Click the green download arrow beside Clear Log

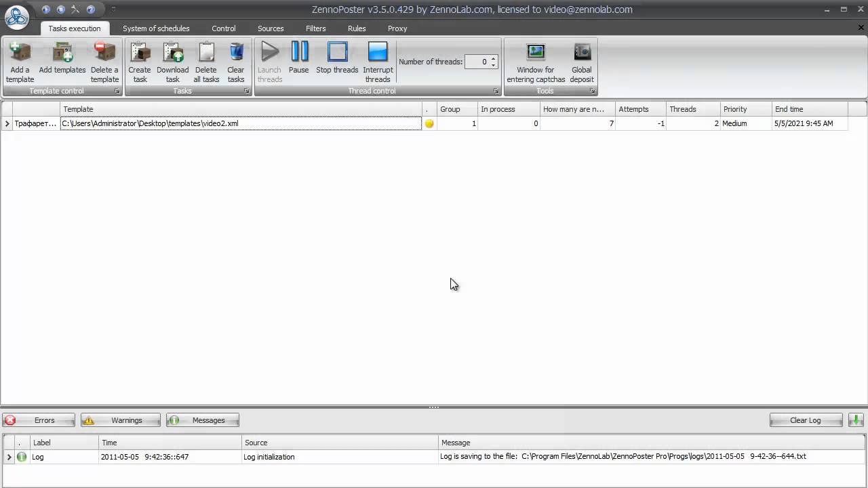click(x=856, y=420)
